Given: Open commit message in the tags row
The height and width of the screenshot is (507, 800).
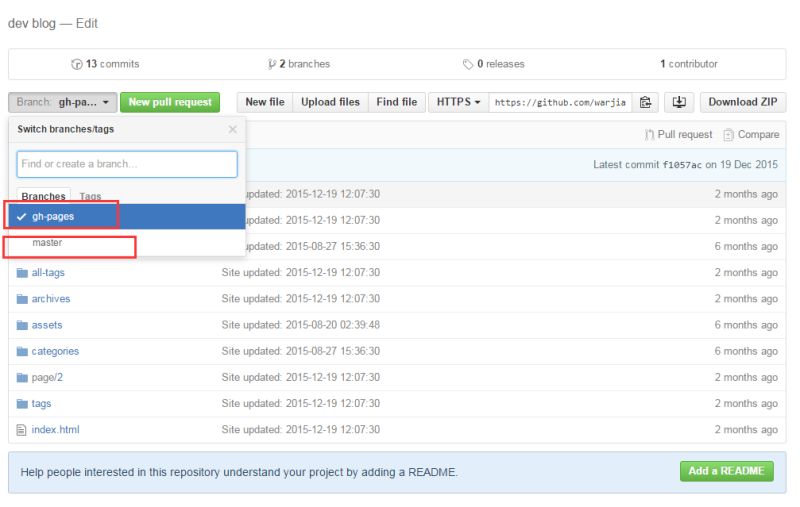Looking at the screenshot, I should click(301, 403).
